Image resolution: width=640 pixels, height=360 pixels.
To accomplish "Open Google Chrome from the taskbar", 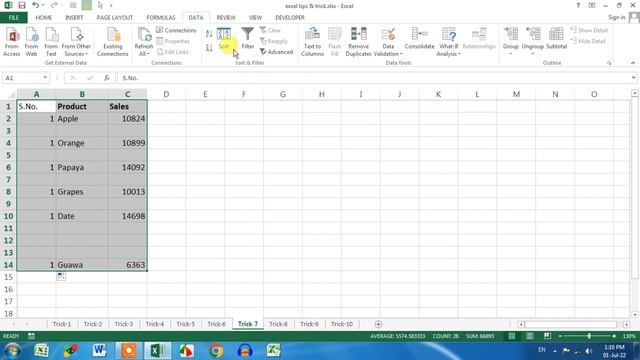I will 216,351.
